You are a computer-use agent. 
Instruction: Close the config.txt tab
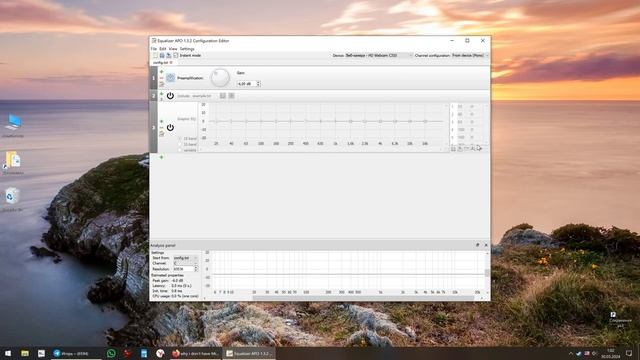coord(171,62)
